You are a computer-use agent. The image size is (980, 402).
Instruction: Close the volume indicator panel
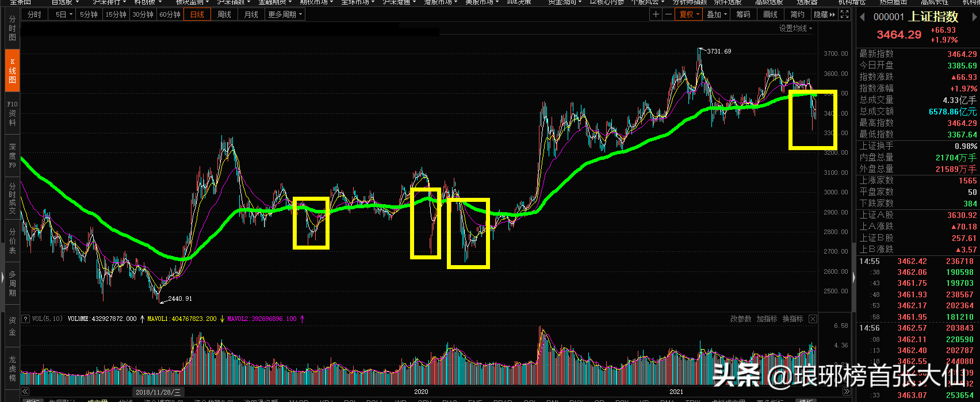[813, 319]
